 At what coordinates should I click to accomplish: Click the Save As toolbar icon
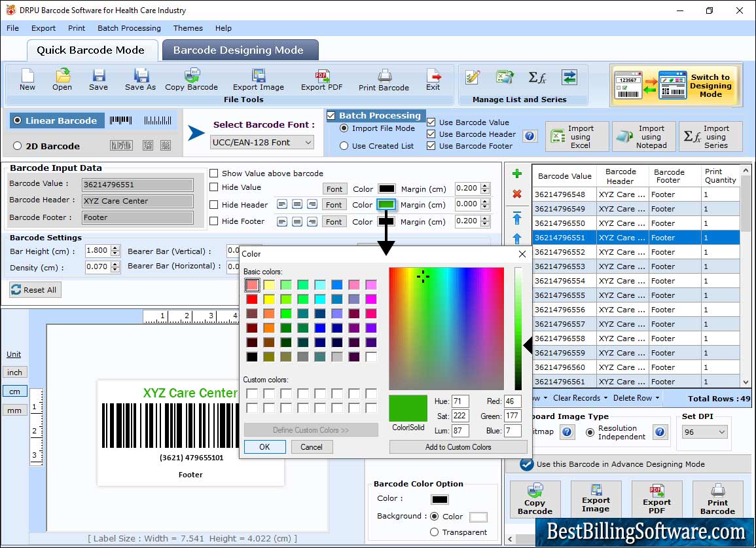(x=140, y=80)
